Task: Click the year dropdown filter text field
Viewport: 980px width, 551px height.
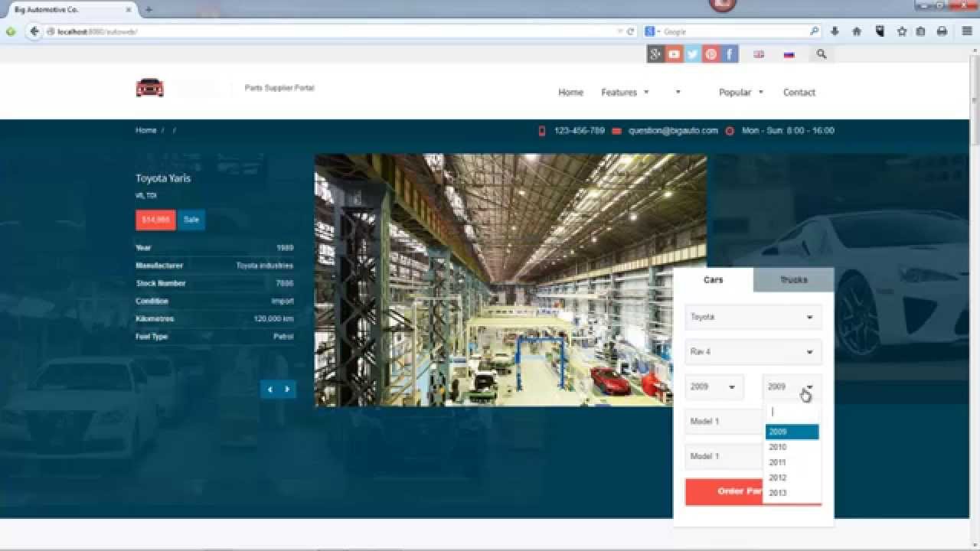Action: (x=792, y=412)
